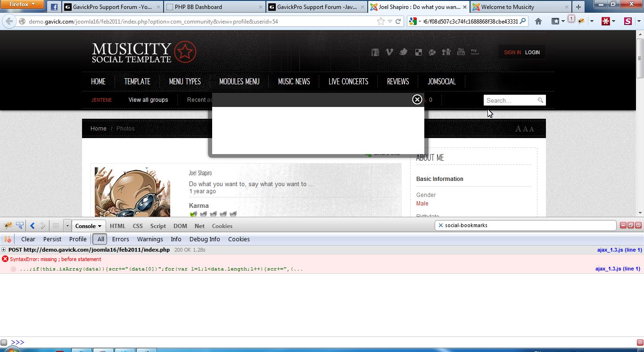Click the search magnifier in the browser search box
644x352 pixels.
point(523,21)
